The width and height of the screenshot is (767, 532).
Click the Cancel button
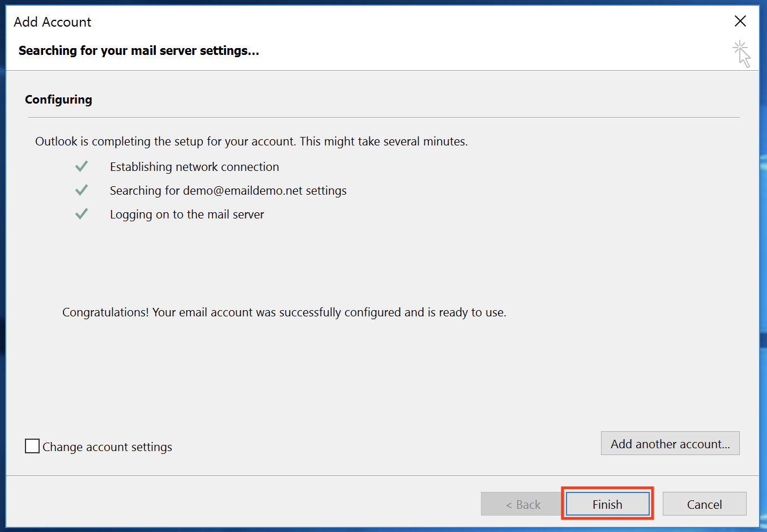pos(704,504)
